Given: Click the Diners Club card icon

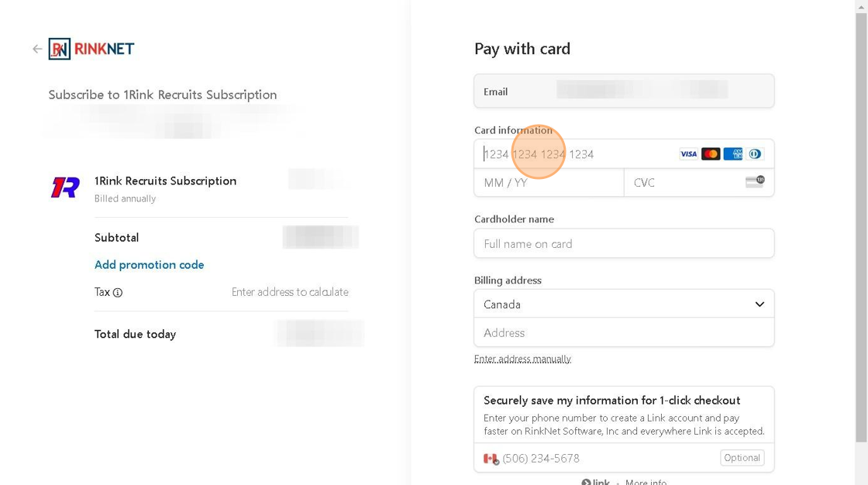Looking at the screenshot, I should [x=755, y=154].
